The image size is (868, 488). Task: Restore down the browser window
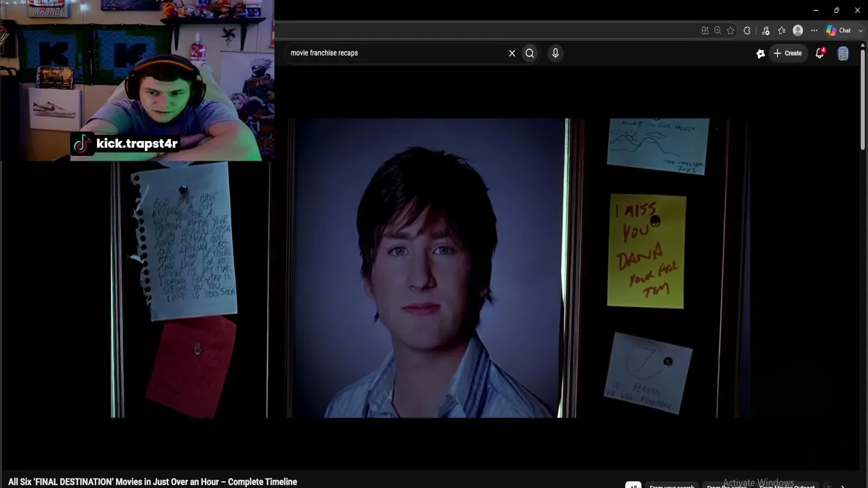pos(837,10)
